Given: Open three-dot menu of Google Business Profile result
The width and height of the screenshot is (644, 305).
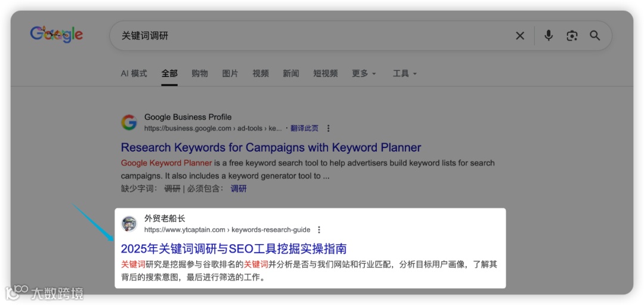Looking at the screenshot, I should pyautogui.click(x=328, y=128).
